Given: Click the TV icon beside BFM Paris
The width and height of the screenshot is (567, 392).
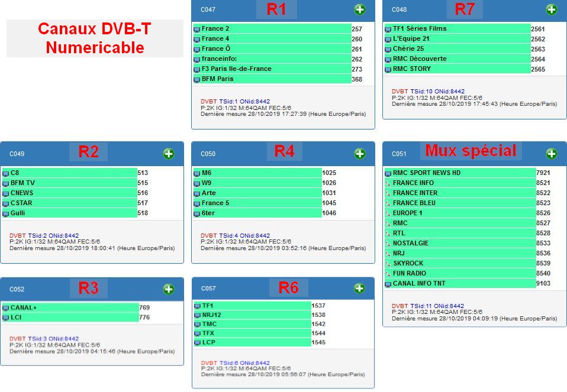Looking at the screenshot, I should [x=196, y=80].
